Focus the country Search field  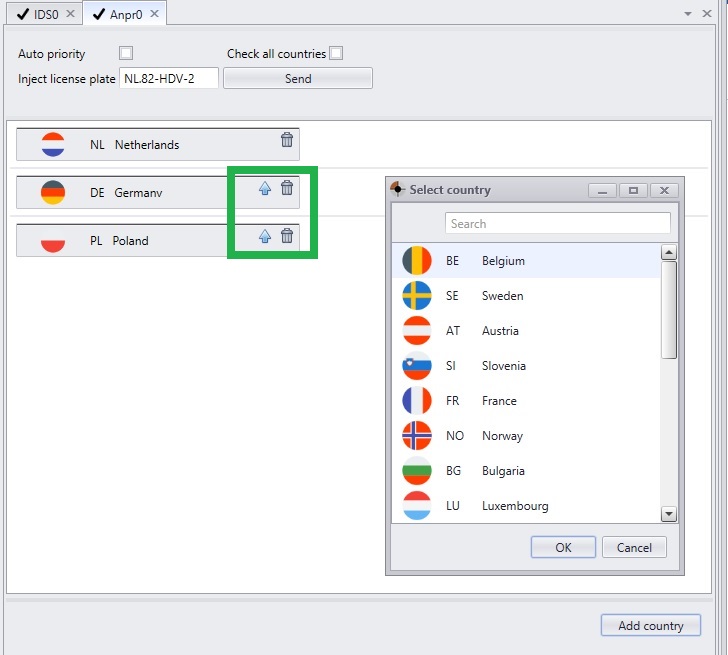[x=558, y=223]
